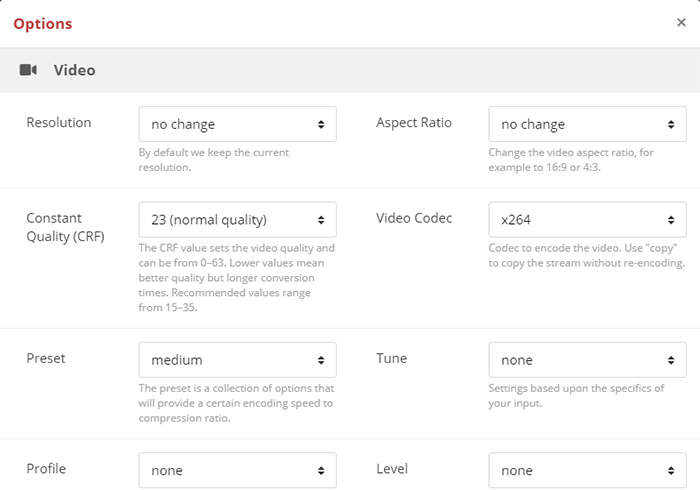Click the Preset label
Screen dimensions: 700x490
pos(46,358)
